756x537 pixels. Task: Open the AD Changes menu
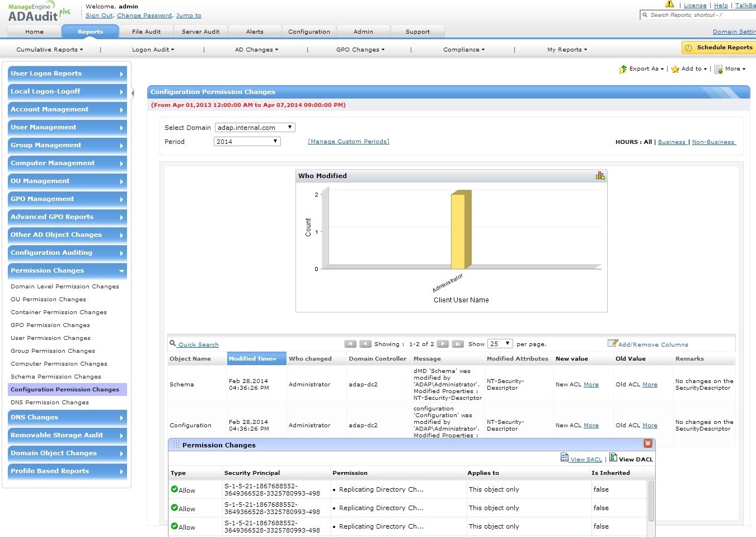coord(256,50)
